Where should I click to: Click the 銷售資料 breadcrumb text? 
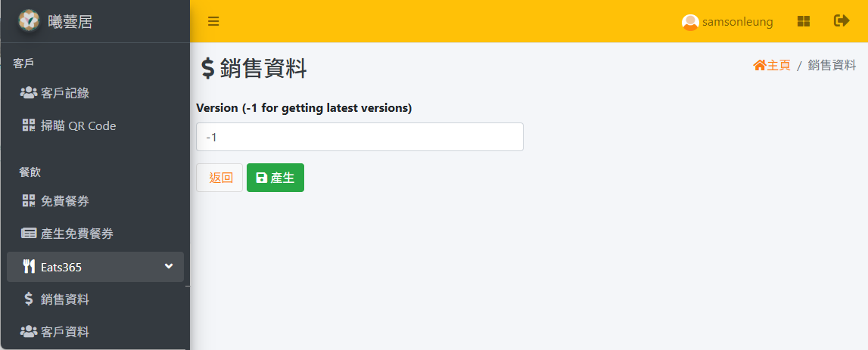832,65
